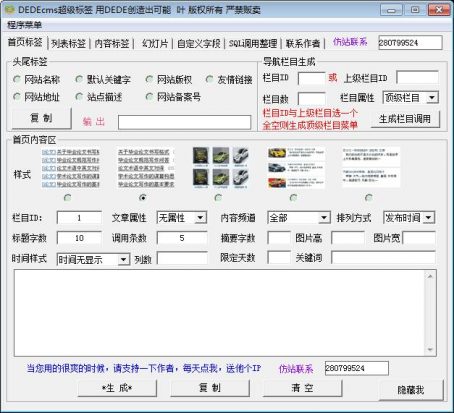454x413 pixels.
Task: Select the 网站名称 radio button
Action: point(36,79)
